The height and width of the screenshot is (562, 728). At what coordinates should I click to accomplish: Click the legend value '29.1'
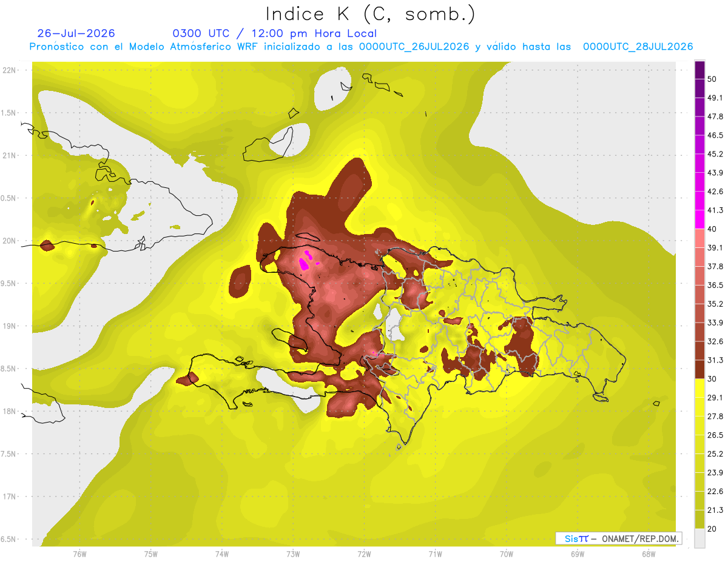pyautogui.click(x=715, y=398)
